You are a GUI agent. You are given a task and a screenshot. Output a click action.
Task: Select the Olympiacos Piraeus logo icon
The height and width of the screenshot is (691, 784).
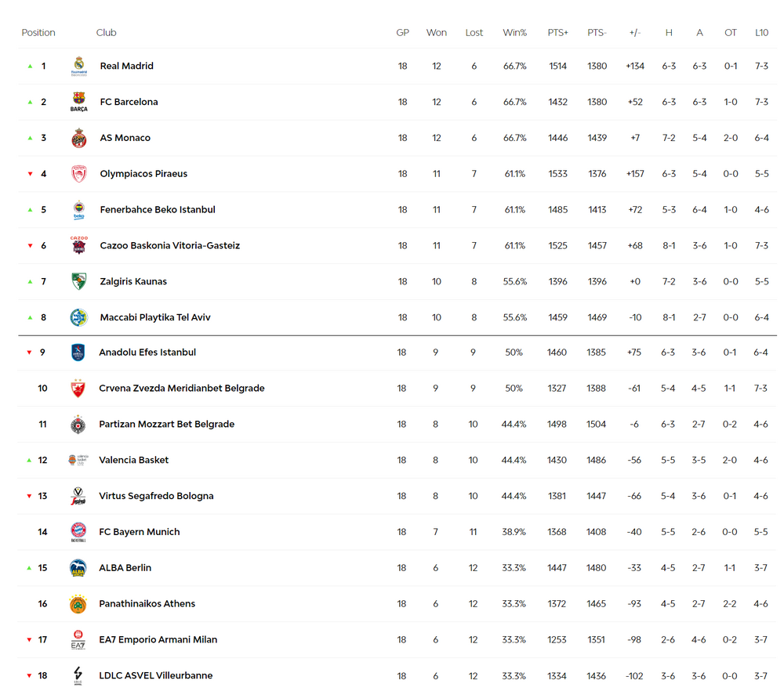tap(79, 174)
